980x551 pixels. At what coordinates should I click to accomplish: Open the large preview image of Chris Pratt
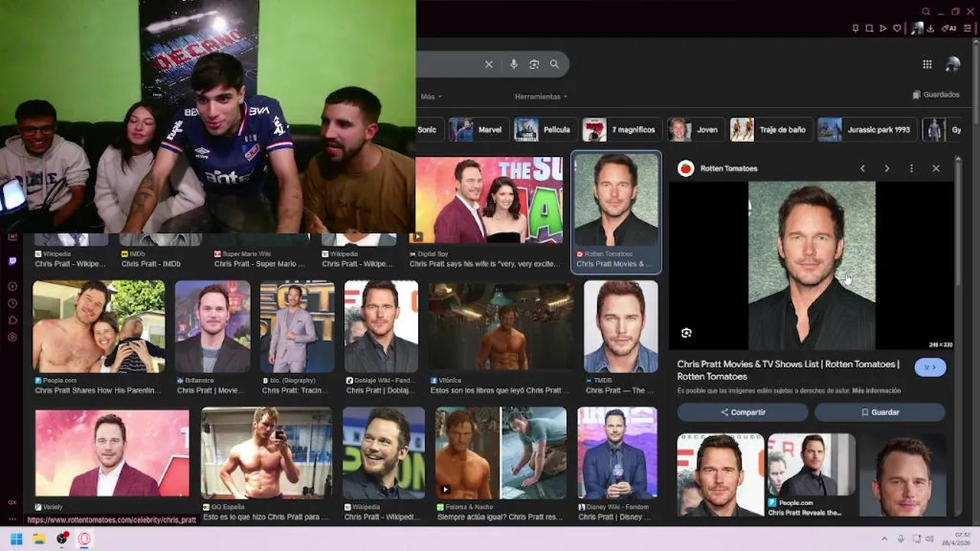click(812, 266)
